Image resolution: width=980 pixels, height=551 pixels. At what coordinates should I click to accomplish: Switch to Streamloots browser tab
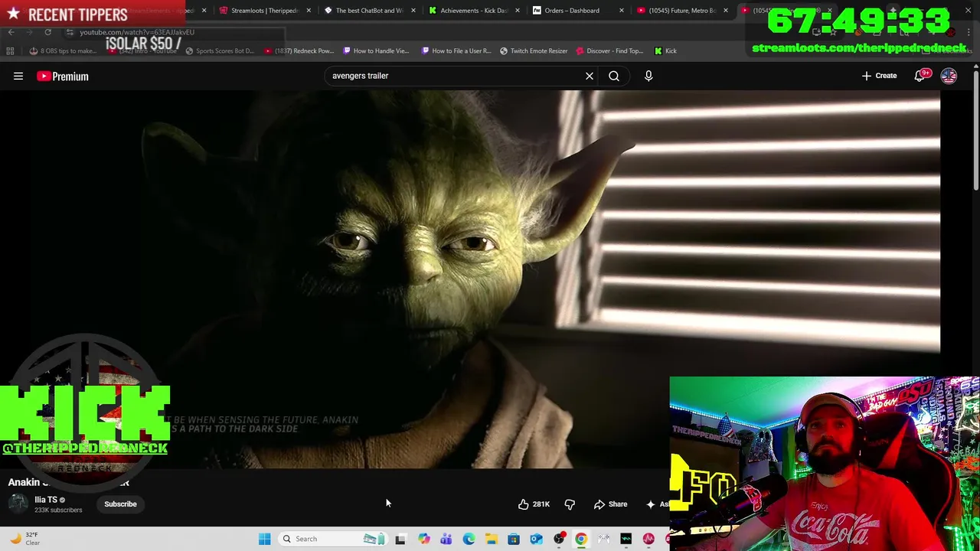(264, 11)
